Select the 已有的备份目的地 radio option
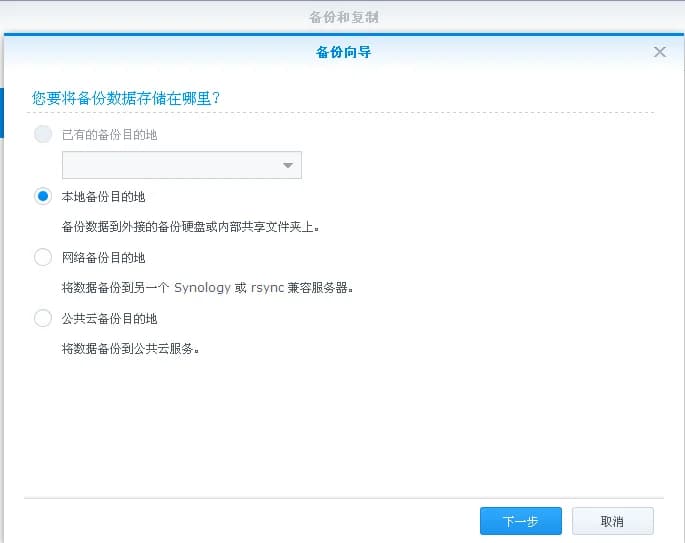 tap(43, 134)
